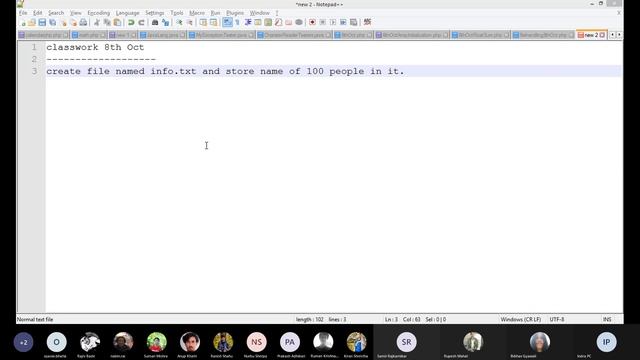Image resolution: width=640 pixels, height=360 pixels.
Task: Open the Language menu
Action: coord(127,13)
